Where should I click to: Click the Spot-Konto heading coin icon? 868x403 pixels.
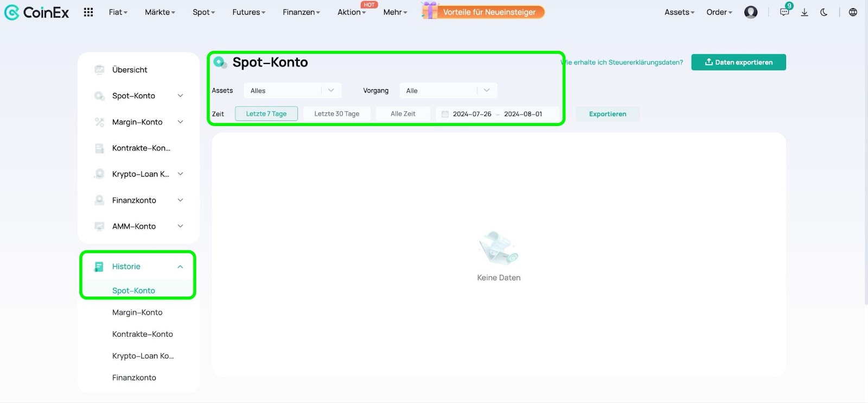pyautogui.click(x=220, y=62)
